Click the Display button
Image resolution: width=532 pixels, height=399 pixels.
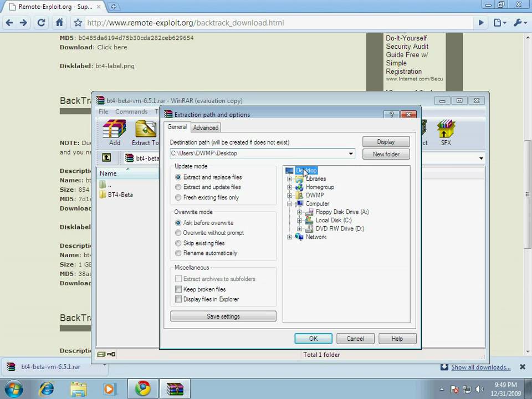coord(386,142)
